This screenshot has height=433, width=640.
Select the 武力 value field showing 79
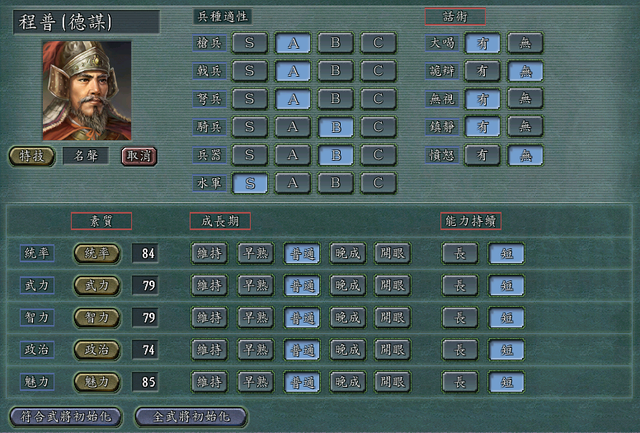pos(145,285)
